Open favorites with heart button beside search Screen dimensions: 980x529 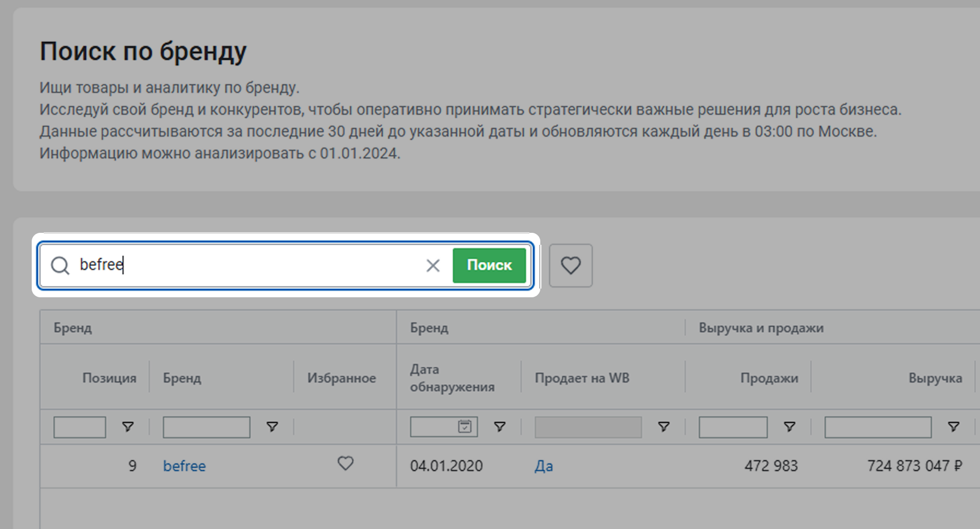(571, 266)
